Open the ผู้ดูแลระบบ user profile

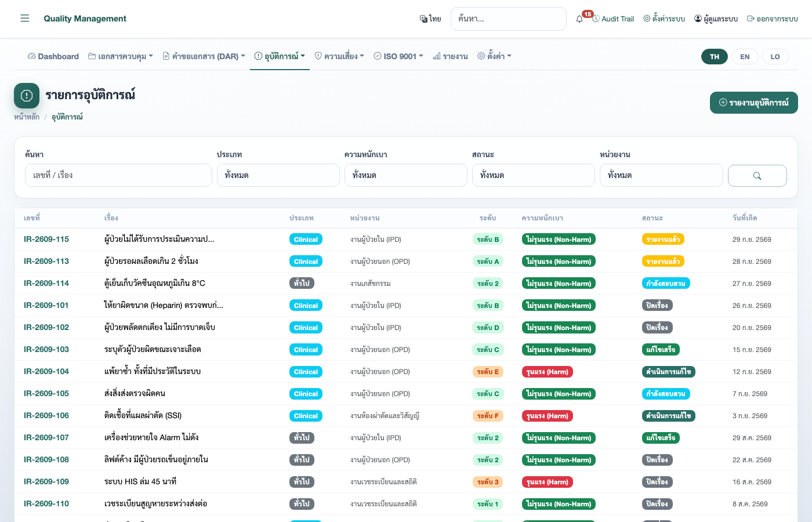click(x=716, y=19)
